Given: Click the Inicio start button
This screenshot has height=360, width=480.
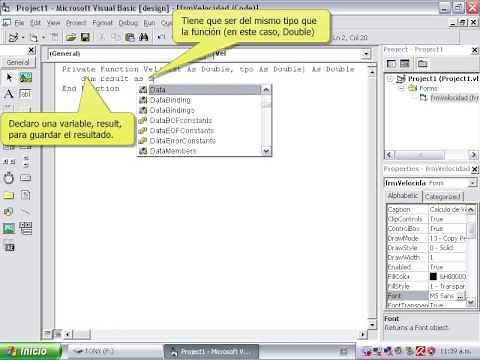Looking at the screenshot, I should tap(30, 351).
